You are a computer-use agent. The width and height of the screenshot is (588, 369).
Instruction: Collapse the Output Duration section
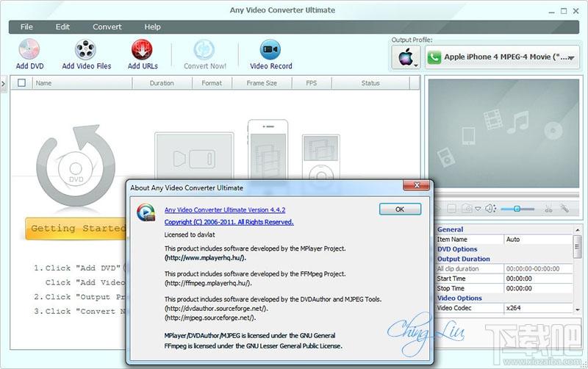(464, 259)
